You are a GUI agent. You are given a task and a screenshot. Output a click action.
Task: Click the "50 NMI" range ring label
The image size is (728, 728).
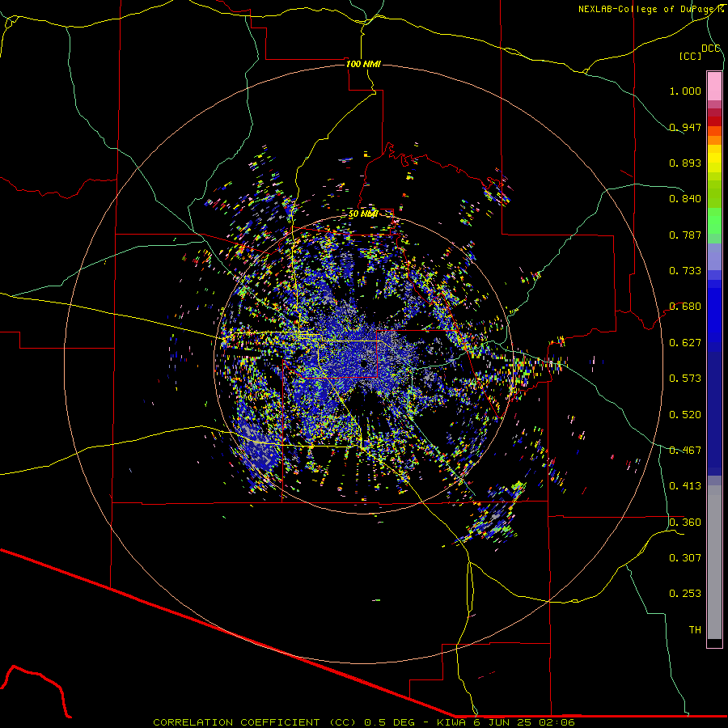pyautogui.click(x=363, y=214)
